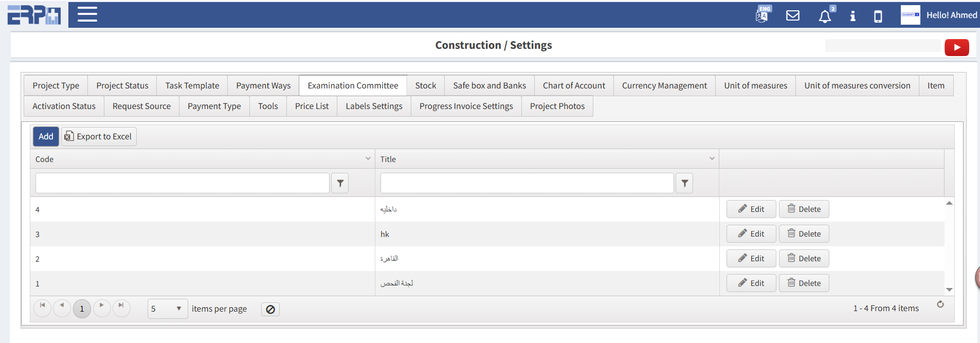Click the Code column filter icon
The image size is (980, 343).
coord(340,183)
